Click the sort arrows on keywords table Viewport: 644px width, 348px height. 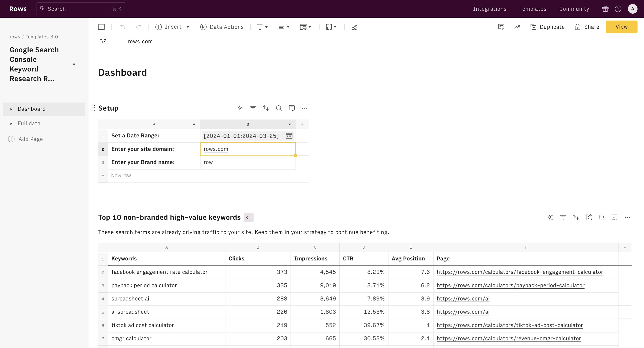(576, 217)
